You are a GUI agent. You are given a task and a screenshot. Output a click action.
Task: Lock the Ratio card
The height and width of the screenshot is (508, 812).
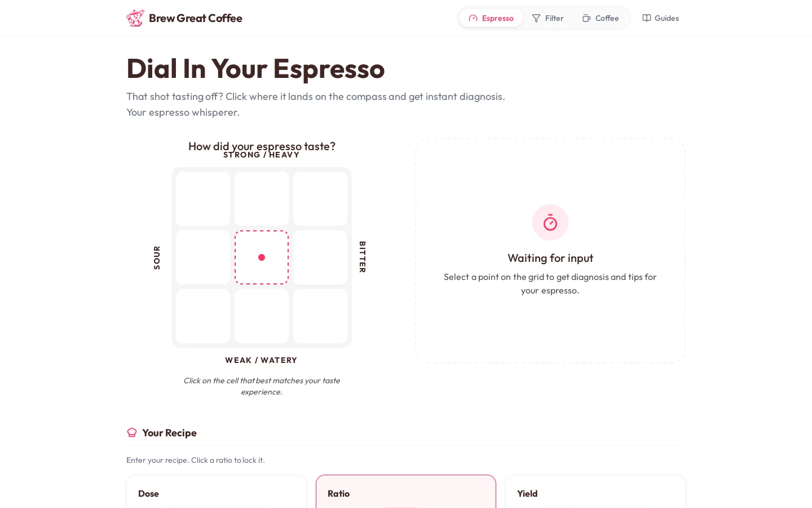pos(406,492)
